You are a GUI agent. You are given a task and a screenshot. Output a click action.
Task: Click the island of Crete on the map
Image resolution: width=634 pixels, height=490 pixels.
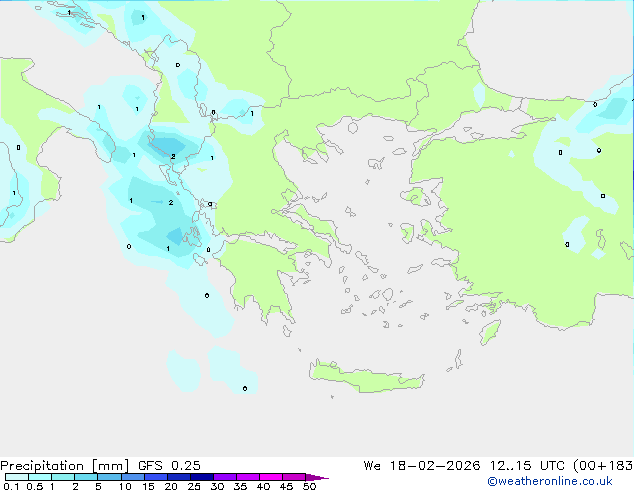[366, 378]
